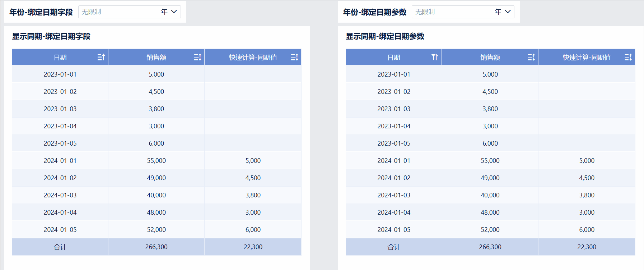This screenshot has height=270, width=644.
Task: Click the 显示同期-绑定日期字段 table title
Action: (x=51, y=36)
